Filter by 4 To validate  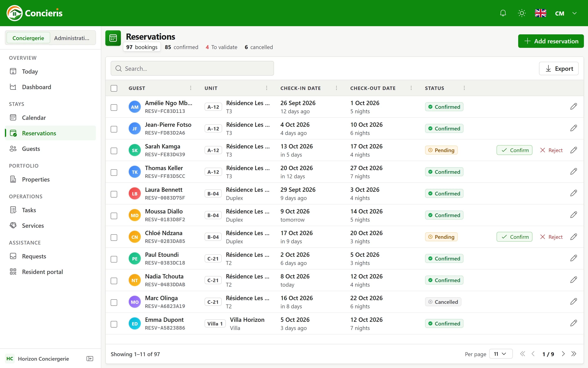(221, 47)
